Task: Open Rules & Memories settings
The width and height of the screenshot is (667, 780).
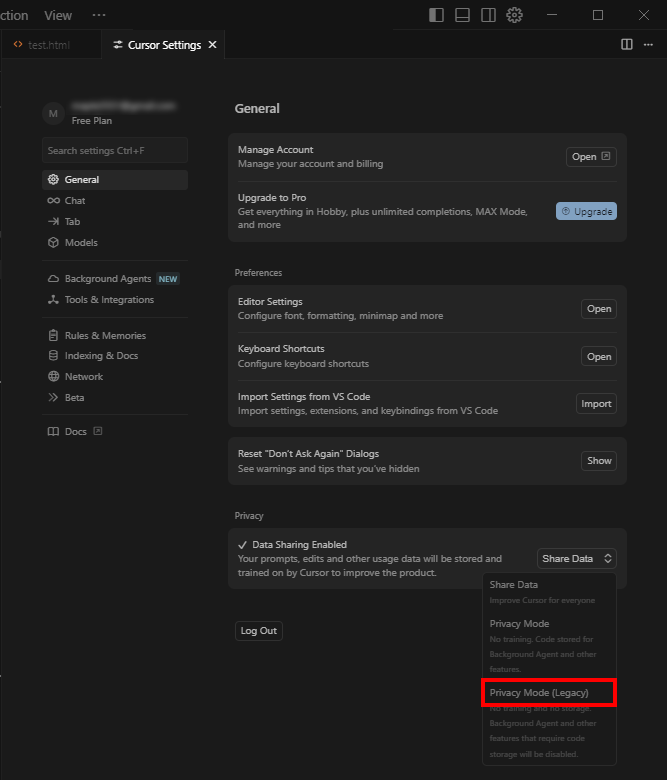Action: click(x=115, y=335)
